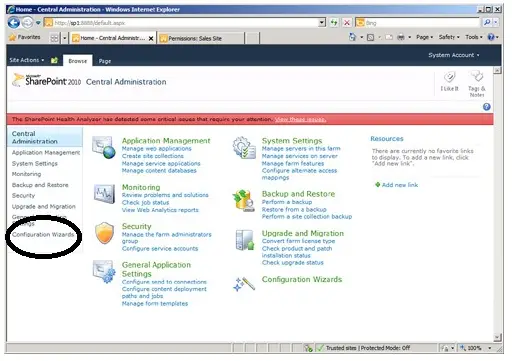Click the vertical scrollbar up arrow
The height and width of the screenshot is (361, 512).
coord(497,70)
